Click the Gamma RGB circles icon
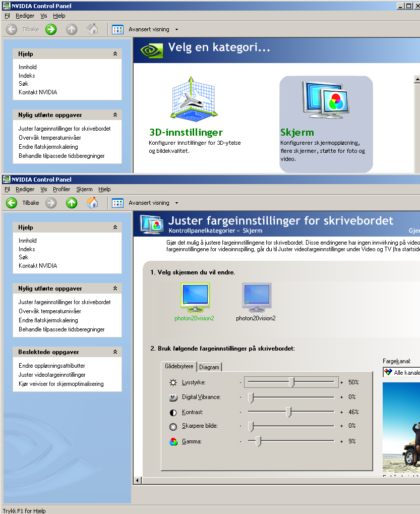 (x=173, y=441)
